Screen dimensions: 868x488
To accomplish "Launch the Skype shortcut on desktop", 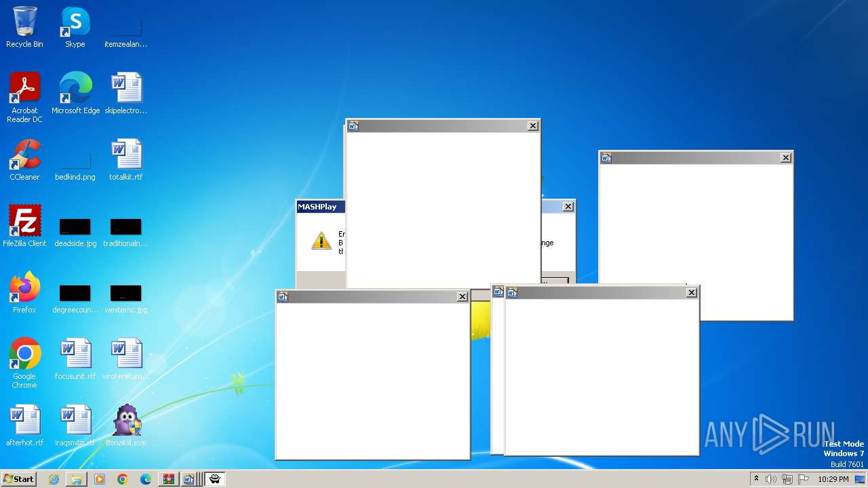I will (x=75, y=27).
